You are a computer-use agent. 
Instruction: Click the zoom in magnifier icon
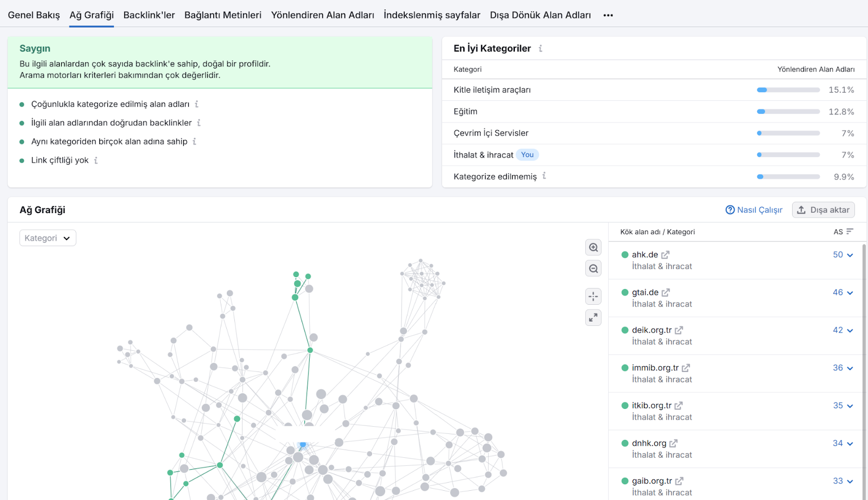593,247
